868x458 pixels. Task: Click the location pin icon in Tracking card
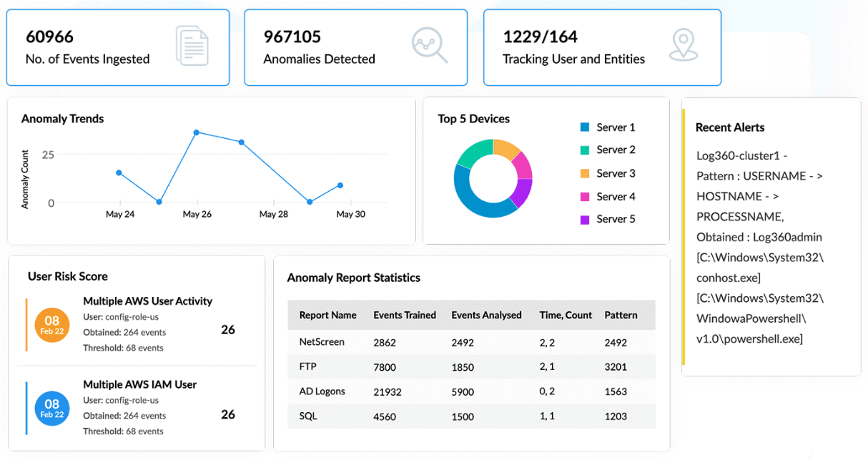pos(683,46)
